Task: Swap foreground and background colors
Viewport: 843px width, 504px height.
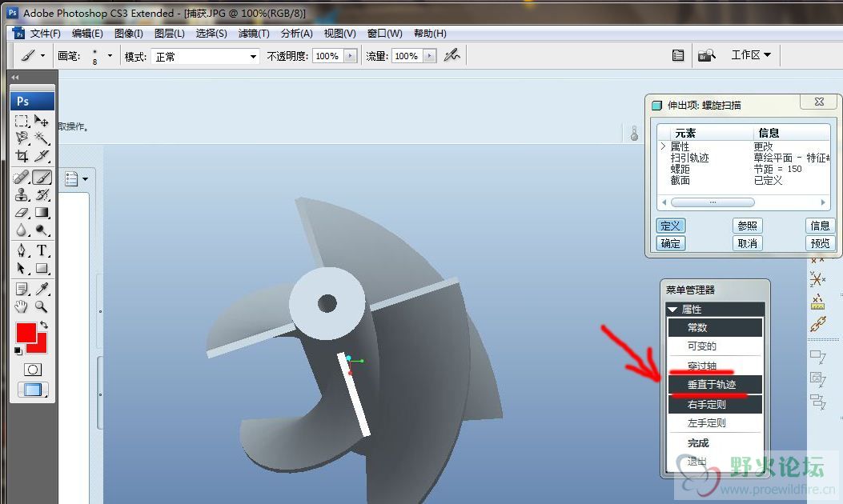Action: (43, 325)
